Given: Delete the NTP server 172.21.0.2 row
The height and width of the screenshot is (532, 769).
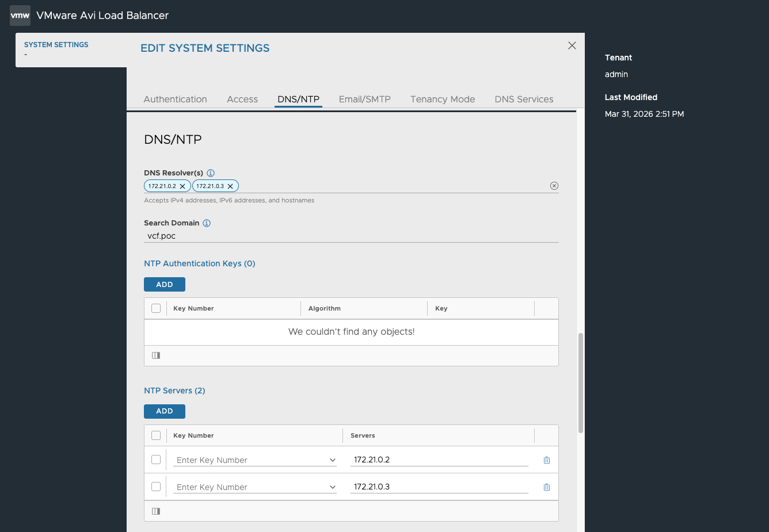Looking at the screenshot, I should click(x=547, y=460).
